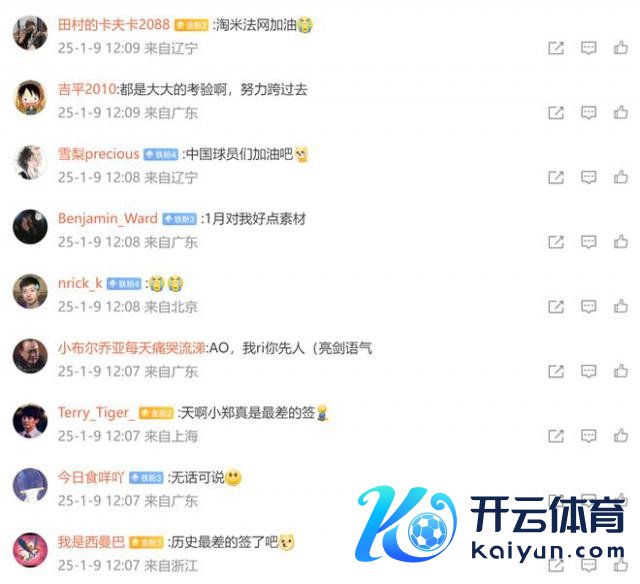Like 雪梨precious's comment
This screenshot has height=584, width=640.
click(x=621, y=177)
